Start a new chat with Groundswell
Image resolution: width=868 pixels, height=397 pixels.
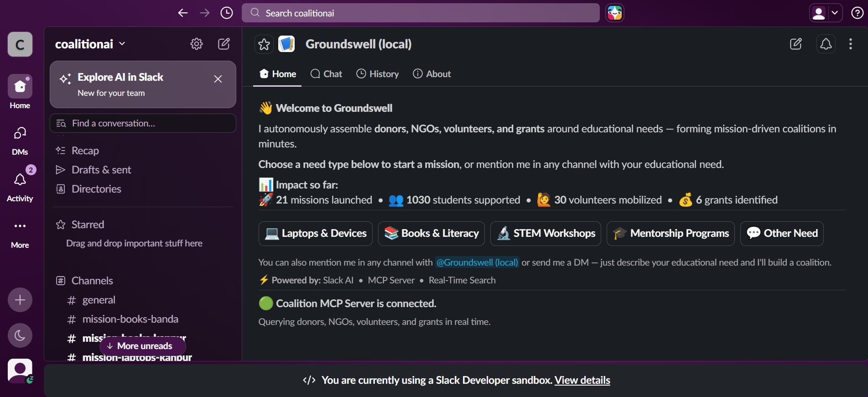[796, 44]
